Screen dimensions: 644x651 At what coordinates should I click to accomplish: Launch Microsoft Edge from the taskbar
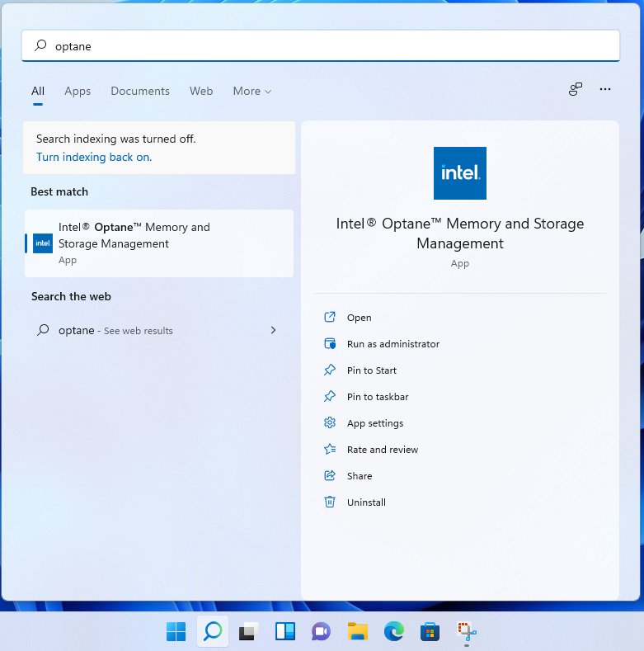(393, 632)
